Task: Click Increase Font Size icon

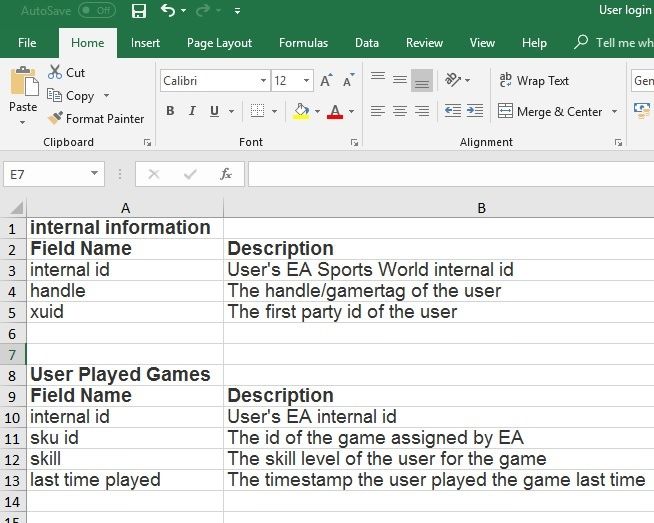Action: click(x=327, y=81)
